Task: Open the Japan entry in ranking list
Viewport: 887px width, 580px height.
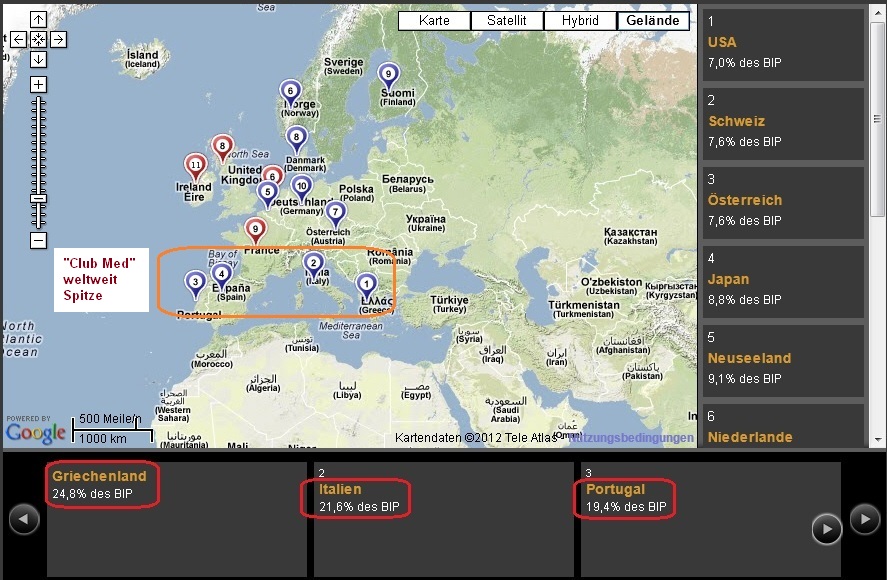Action: pyautogui.click(x=783, y=282)
